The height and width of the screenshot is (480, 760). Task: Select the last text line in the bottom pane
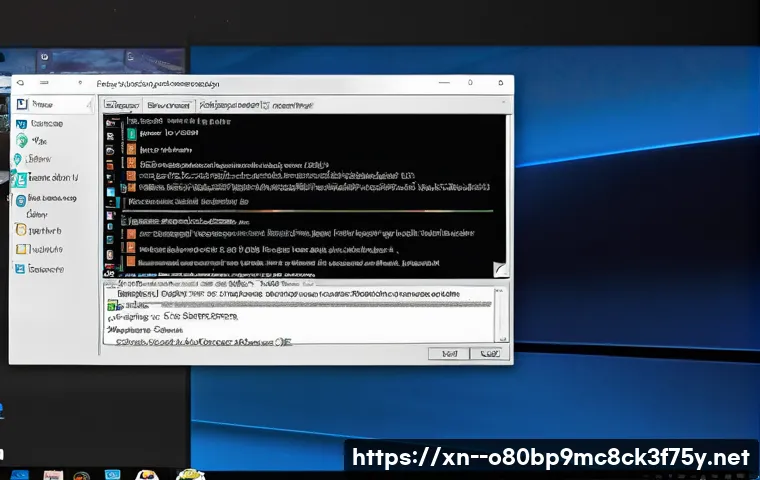click(205, 342)
